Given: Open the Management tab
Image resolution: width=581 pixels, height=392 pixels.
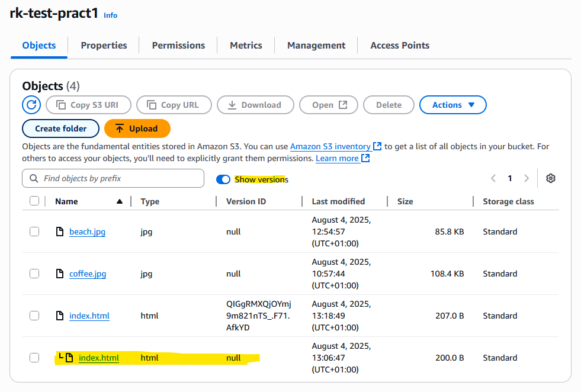Looking at the screenshot, I should coord(316,46).
